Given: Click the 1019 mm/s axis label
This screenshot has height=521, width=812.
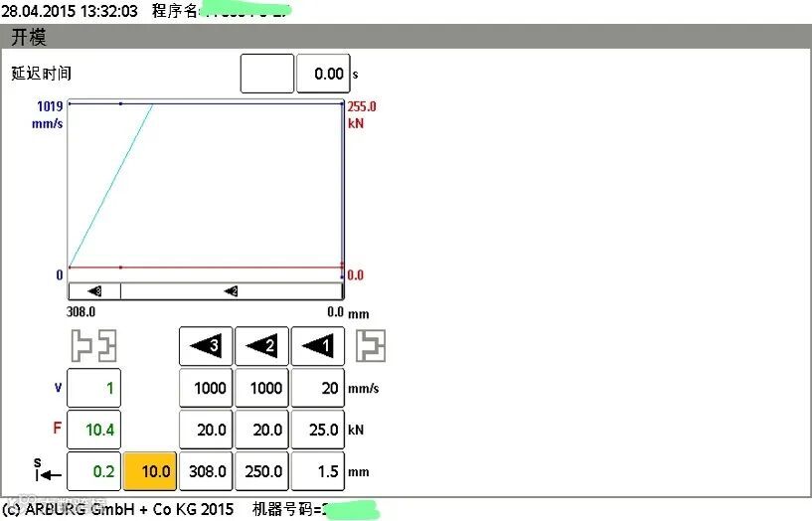Looking at the screenshot, I should coord(49,114).
